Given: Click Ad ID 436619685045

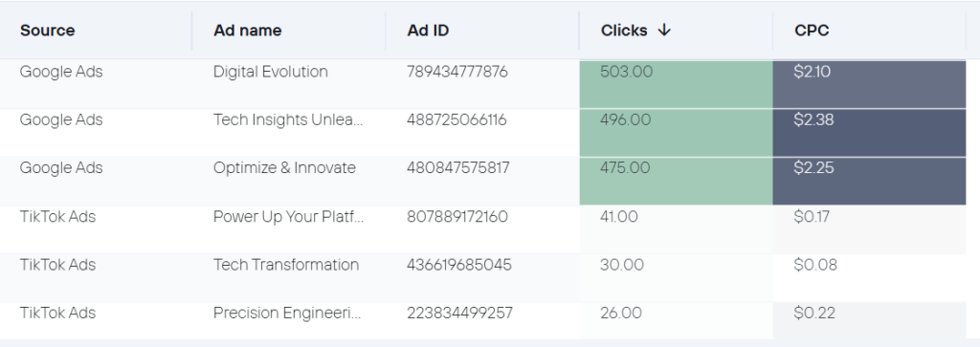Looking at the screenshot, I should coord(459,265).
